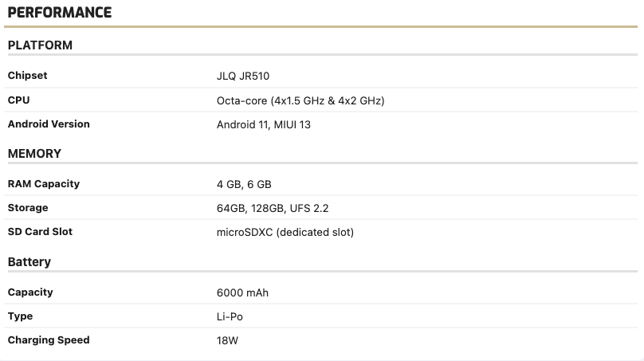644x361 pixels.
Task: Click the 18W charging speed value
Action: click(227, 340)
